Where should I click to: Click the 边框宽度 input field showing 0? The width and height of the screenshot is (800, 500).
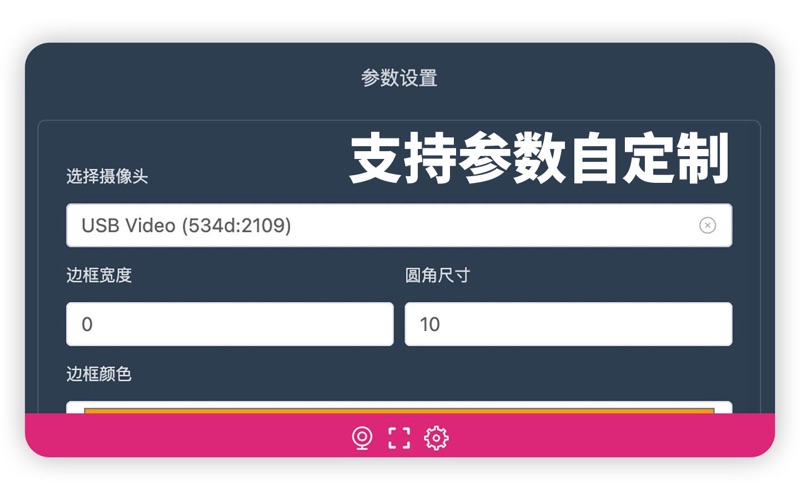pos(229,324)
